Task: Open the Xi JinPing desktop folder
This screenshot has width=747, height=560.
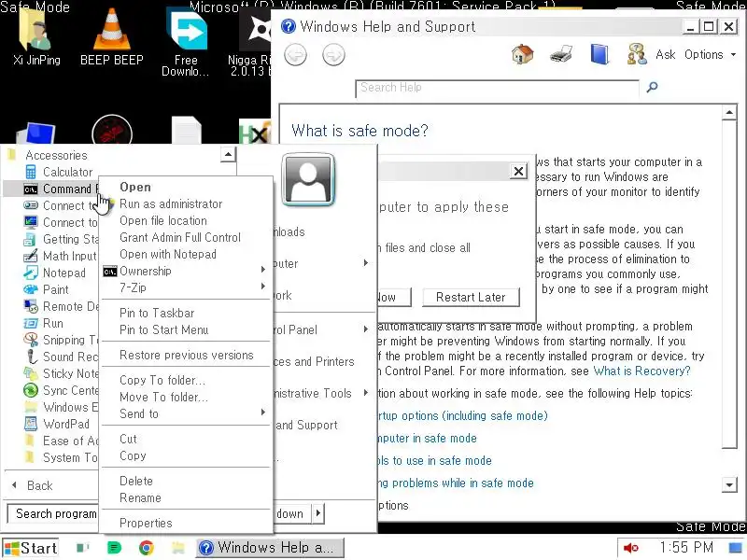Action: [37, 36]
